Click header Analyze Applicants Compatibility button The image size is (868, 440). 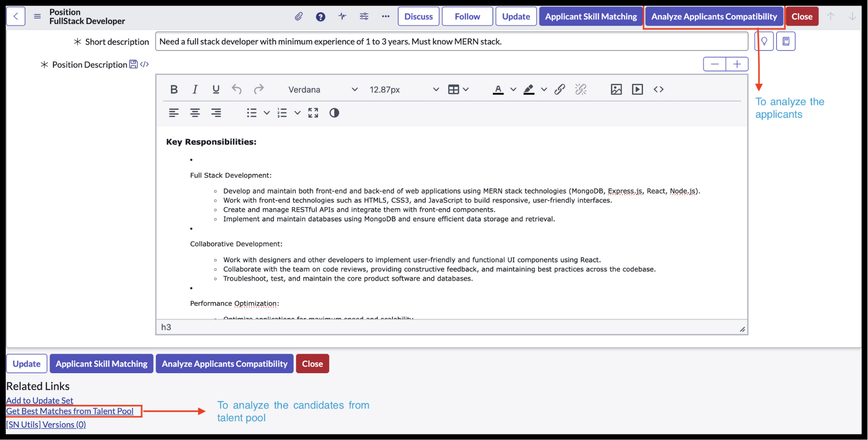click(x=714, y=17)
